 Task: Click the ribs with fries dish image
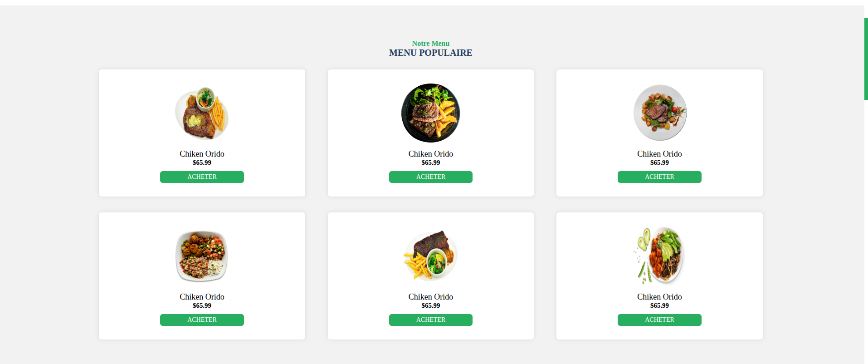click(x=431, y=256)
